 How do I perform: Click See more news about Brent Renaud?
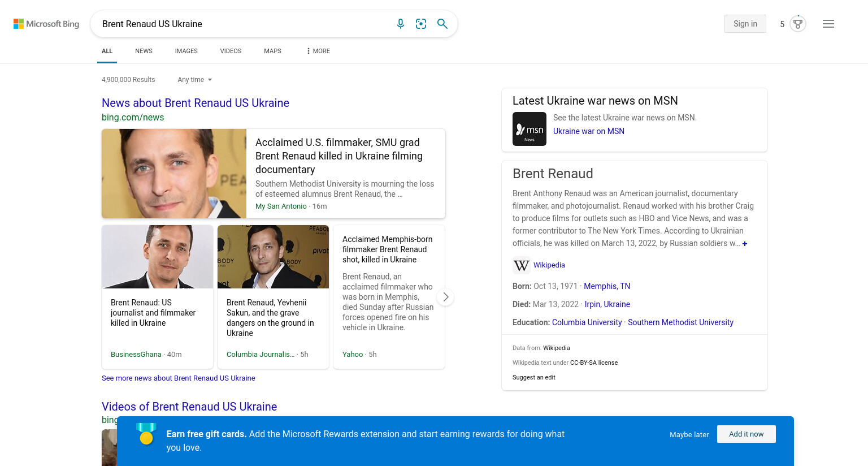pyautogui.click(x=179, y=378)
